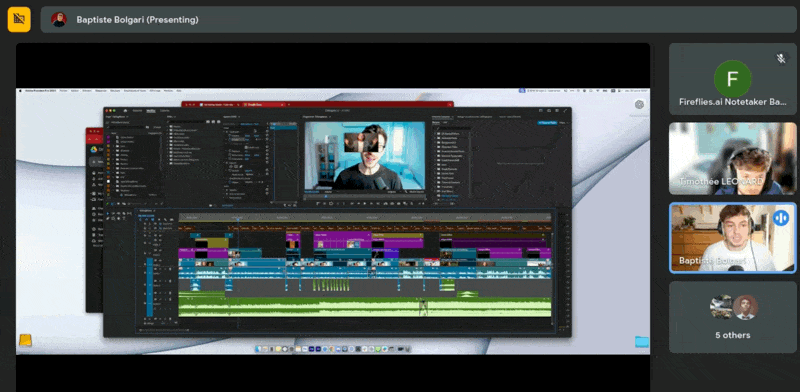This screenshot has width=800, height=392.
Task: Expand the first folder in Essential Graphics browser
Action: coord(435,134)
